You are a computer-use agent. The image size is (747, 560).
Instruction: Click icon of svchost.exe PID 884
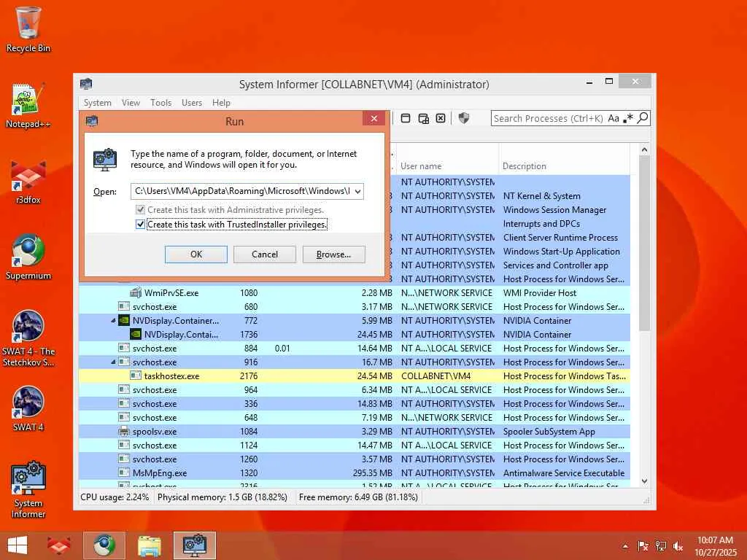[124, 348]
